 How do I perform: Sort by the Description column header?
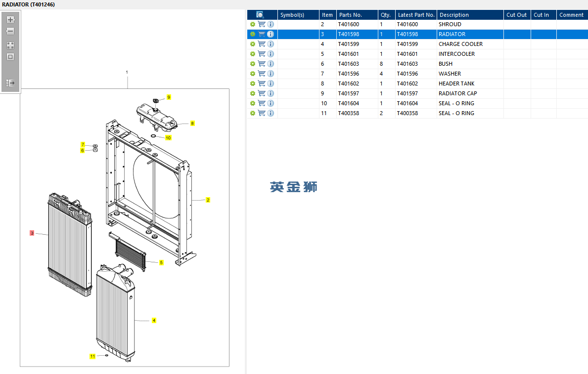coord(470,15)
